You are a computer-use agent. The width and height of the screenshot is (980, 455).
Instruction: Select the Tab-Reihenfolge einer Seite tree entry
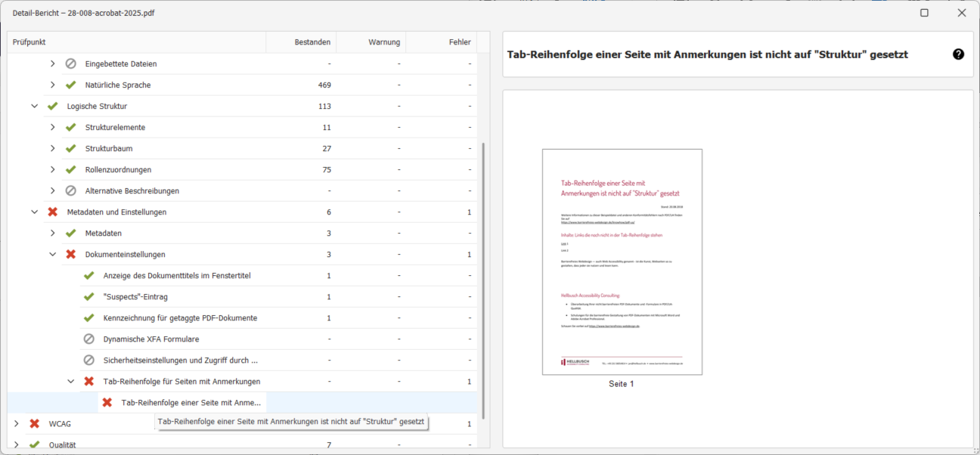189,402
